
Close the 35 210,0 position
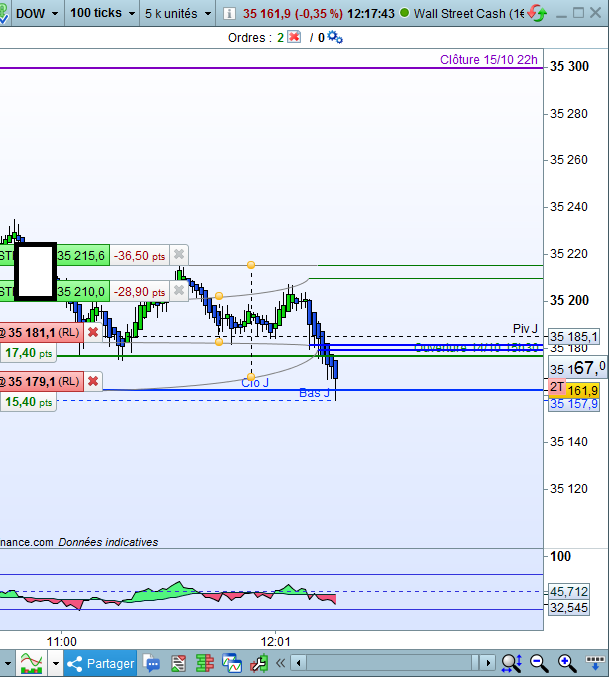click(x=179, y=291)
